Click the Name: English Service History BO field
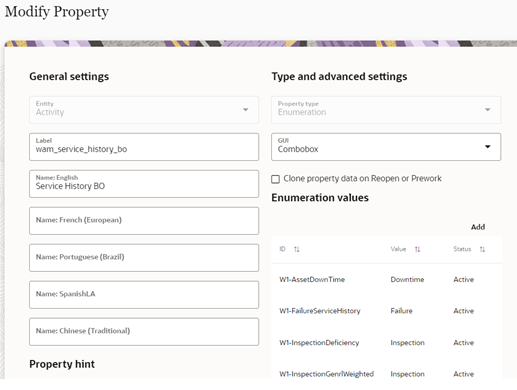517x390 pixels. tap(144, 184)
